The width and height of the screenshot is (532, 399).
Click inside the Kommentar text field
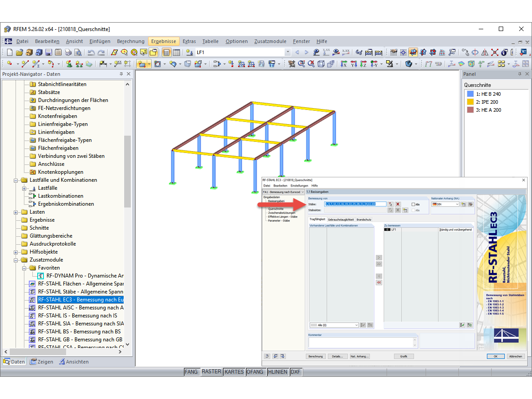click(361, 341)
